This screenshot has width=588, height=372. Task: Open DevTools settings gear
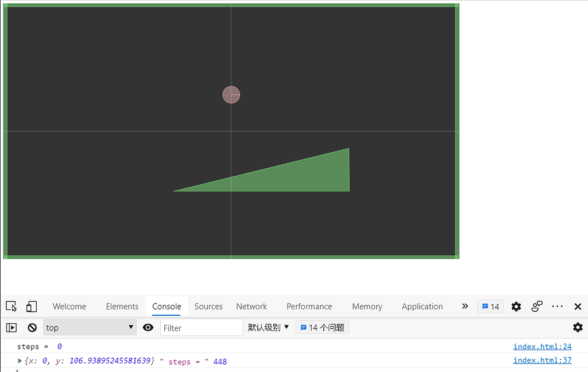[x=516, y=307]
